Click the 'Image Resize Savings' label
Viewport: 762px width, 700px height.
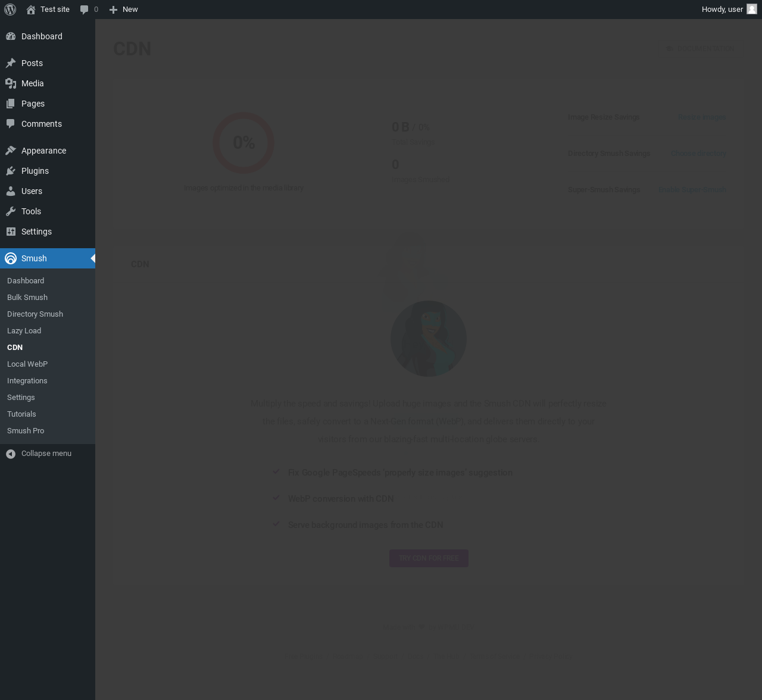604,117
